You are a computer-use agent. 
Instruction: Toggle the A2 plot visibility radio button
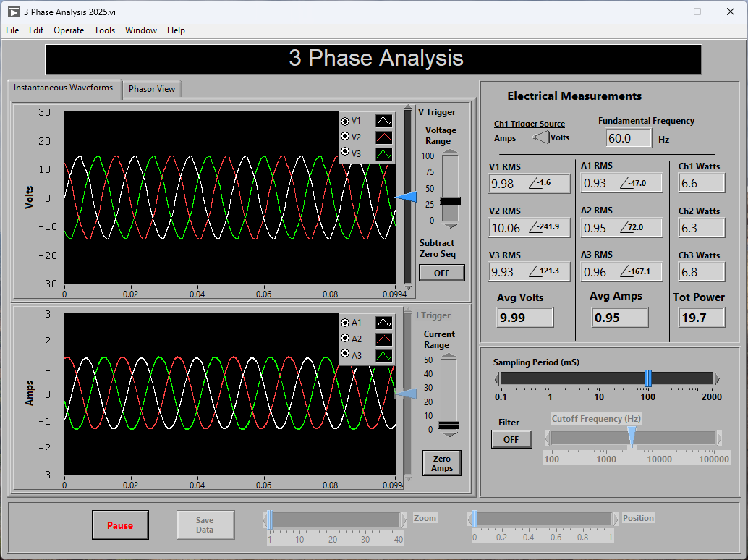(x=345, y=339)
